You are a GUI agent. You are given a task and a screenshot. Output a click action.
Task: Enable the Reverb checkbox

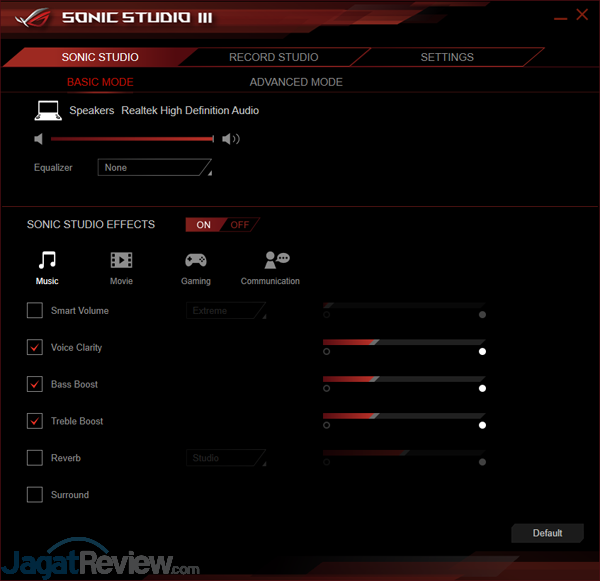[x=35, y=458]
